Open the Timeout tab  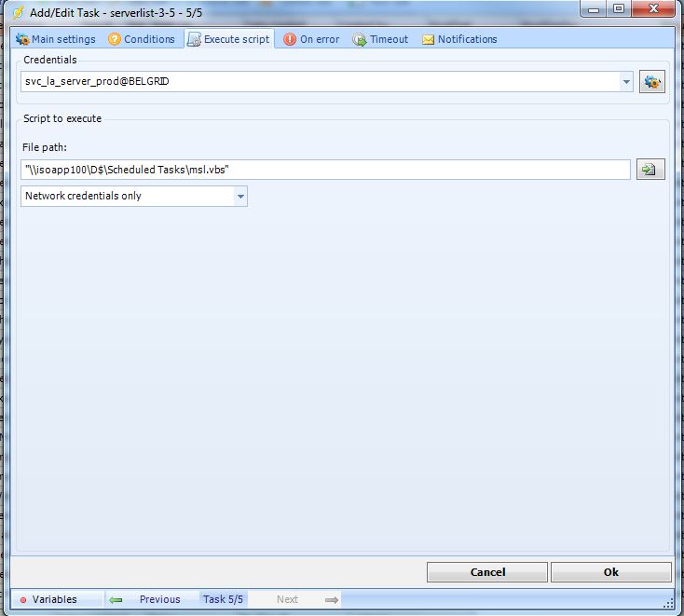click(x=380, y=39)
